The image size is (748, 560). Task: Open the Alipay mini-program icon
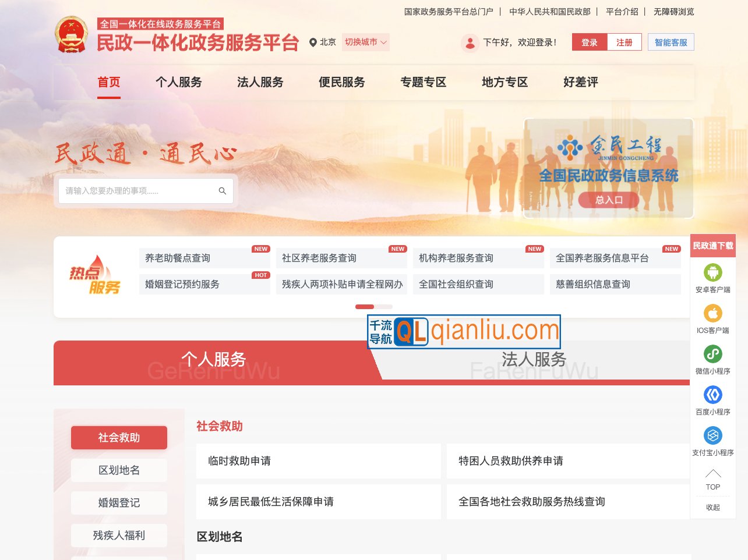tap(712, 435)
